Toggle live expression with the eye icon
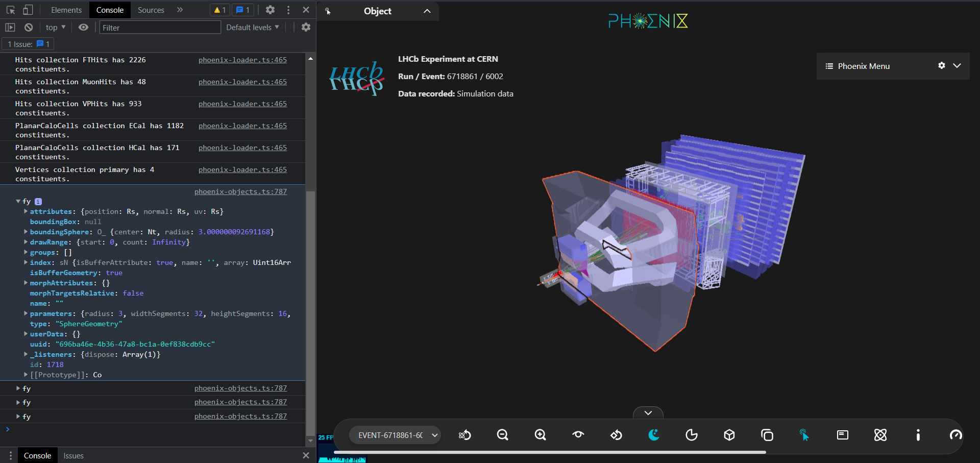Screen dimensions: 980x463 coord(83,27)
